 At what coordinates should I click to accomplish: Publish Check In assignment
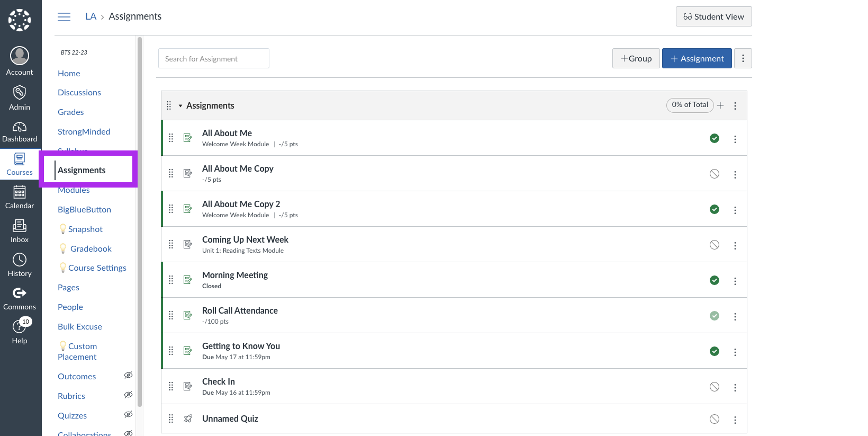coord(715,387)
